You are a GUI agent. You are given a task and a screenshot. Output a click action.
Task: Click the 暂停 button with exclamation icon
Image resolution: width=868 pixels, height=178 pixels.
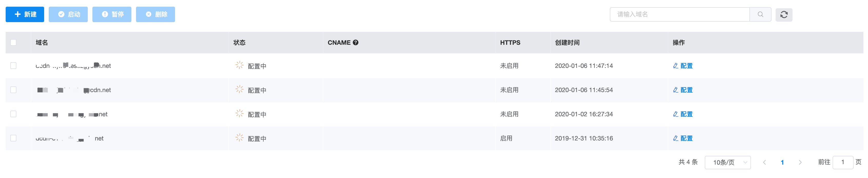pyautogui.click(x=112, y=14)
